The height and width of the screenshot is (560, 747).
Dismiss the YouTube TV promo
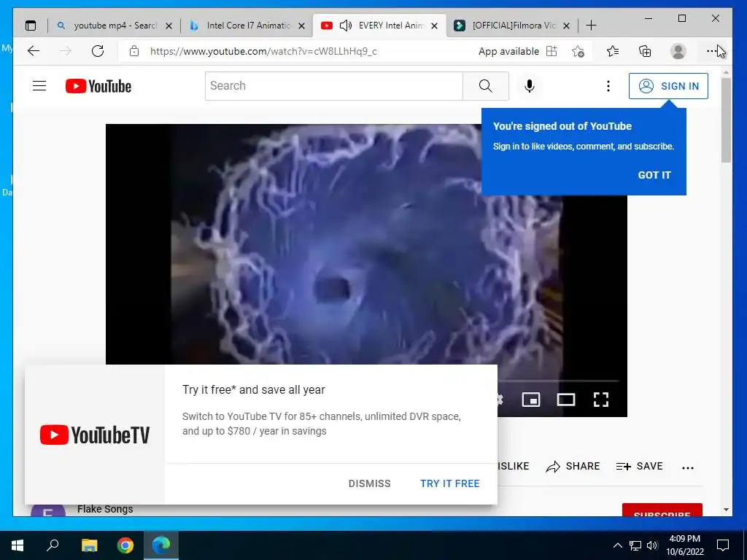pos(369,483)
